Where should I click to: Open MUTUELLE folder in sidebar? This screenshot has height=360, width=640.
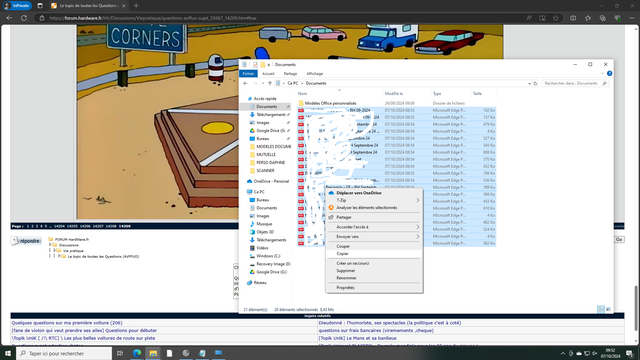[266, 155]
